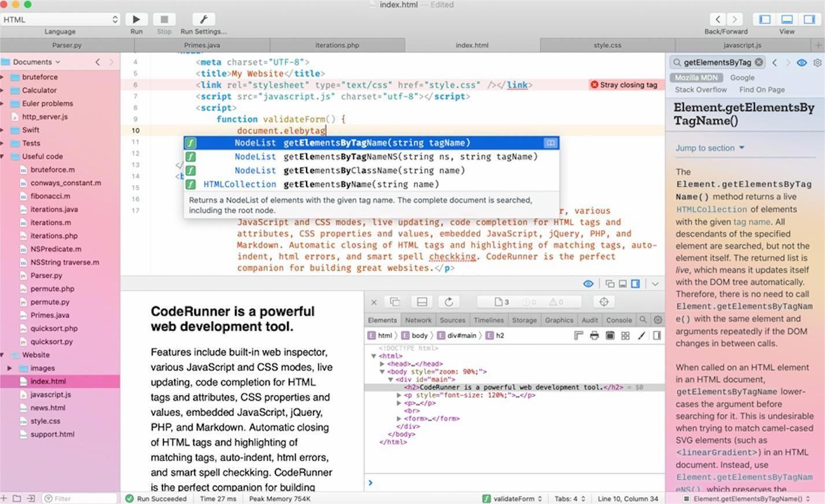Go back in documentation panel

coord(775,62)
